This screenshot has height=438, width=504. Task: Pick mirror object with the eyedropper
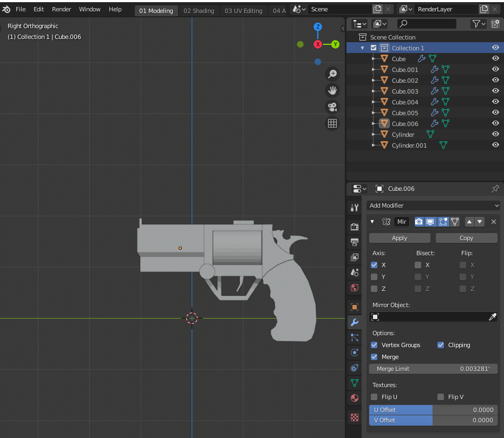[493, 317]
